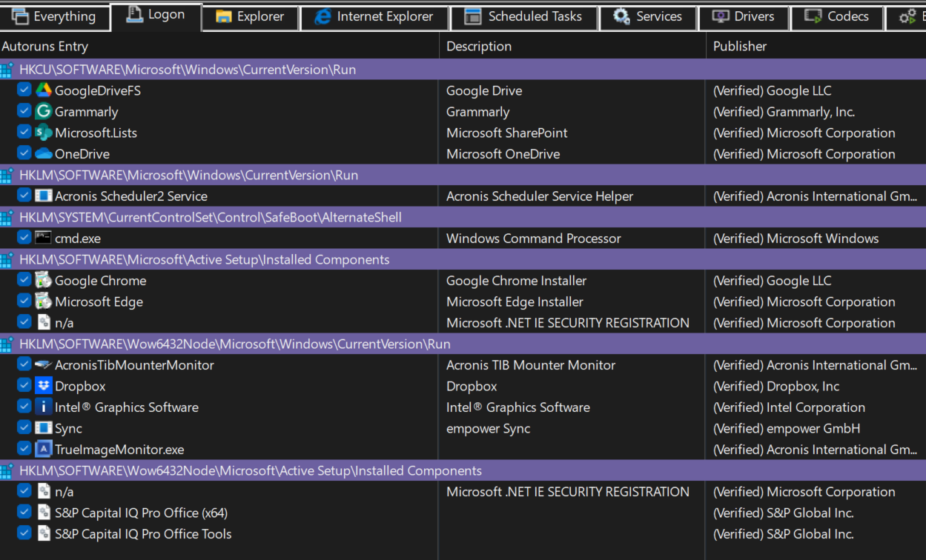Open the Explorer tab
The width and height of the screenshot is (926, 560).
251,16
